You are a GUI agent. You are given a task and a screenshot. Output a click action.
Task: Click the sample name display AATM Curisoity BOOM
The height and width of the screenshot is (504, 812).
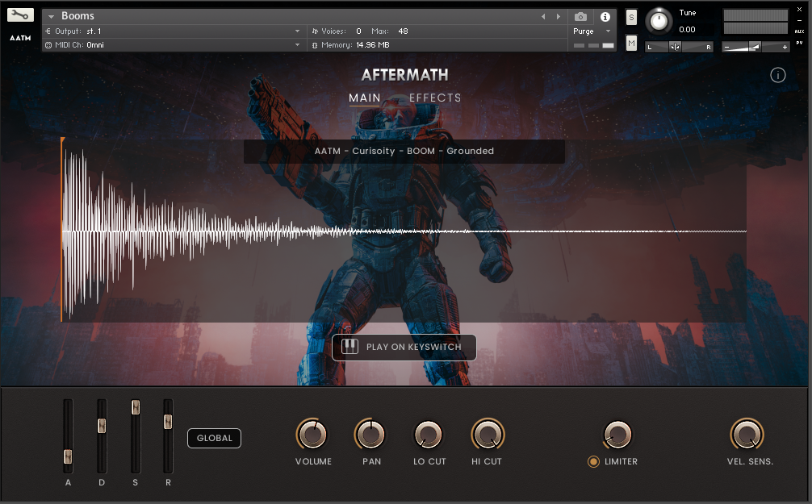[404, 151]
